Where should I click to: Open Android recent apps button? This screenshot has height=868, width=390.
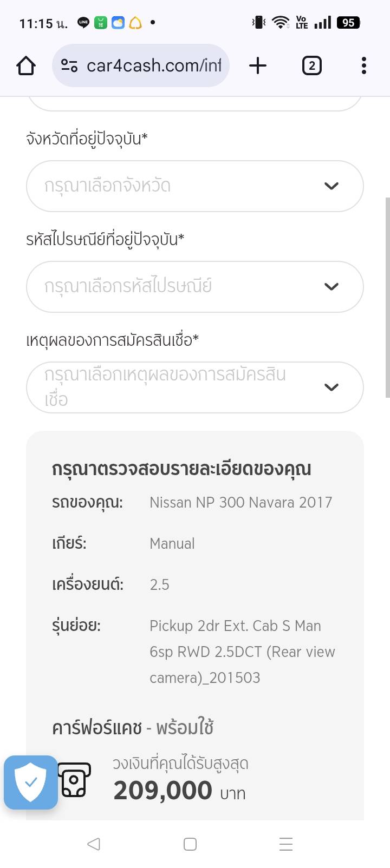tap(285, 844)
